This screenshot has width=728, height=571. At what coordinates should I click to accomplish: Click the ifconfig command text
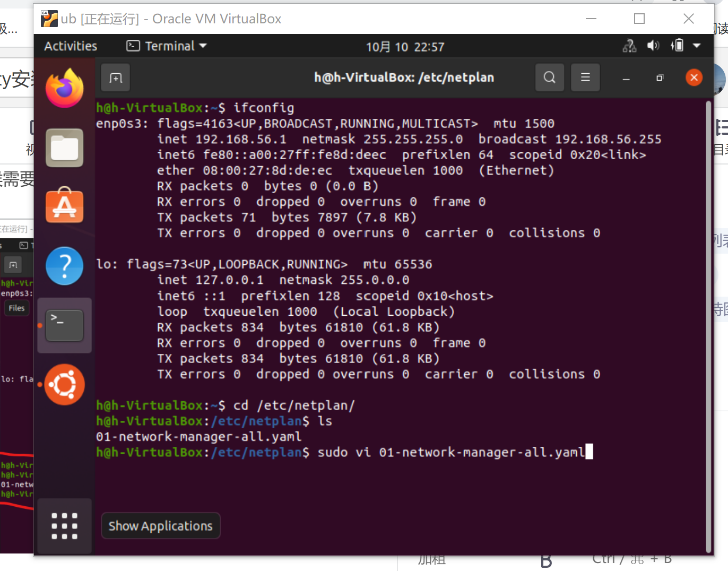click(x=264, y=108)
